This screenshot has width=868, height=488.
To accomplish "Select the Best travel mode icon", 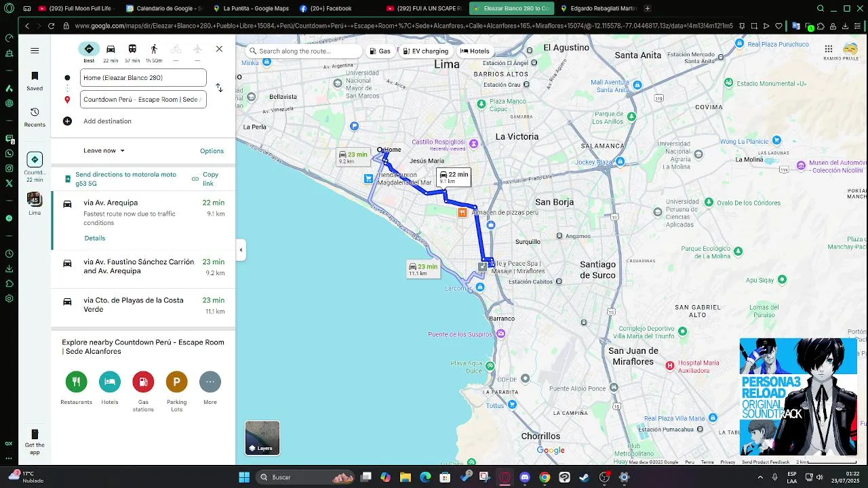I will pyautogui.click(x=89, y=49).
